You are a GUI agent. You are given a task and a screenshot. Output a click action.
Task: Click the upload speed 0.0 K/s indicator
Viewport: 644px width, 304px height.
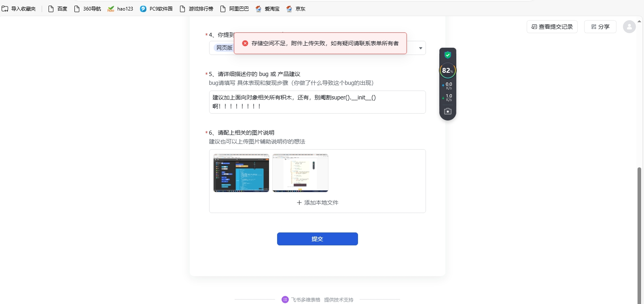[x=448, y=86]
